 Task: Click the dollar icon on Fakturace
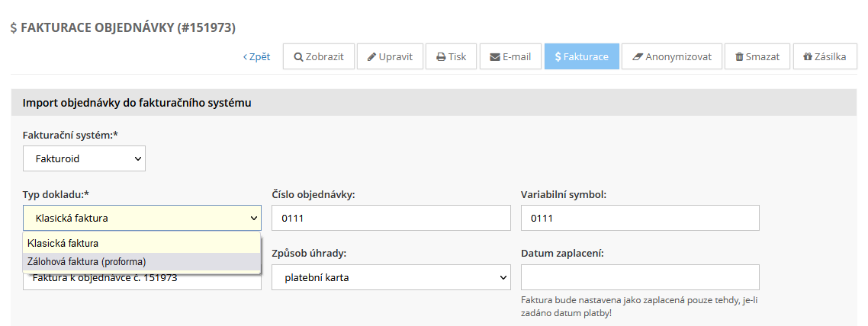click(x=558, y=57)
